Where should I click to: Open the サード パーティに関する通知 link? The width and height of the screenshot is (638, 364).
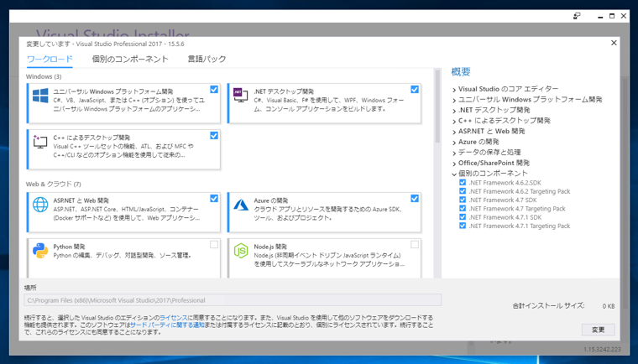point(167,325)
